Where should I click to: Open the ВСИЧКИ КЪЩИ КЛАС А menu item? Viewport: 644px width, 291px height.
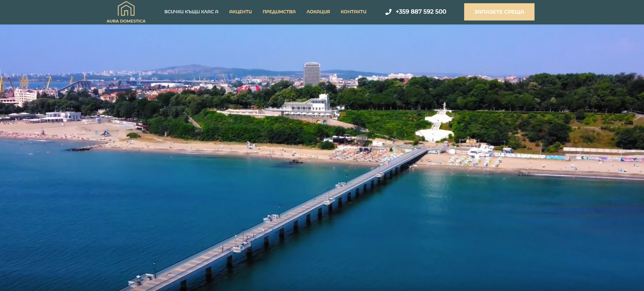coord(191,12)
